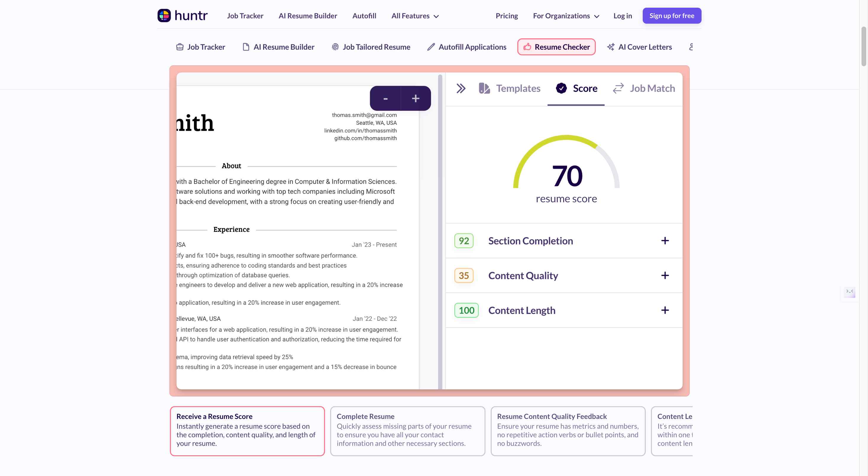The width and height of the screenshot is (868, 476).
Task: Click Sign up for free button
Action: (672, 16)
